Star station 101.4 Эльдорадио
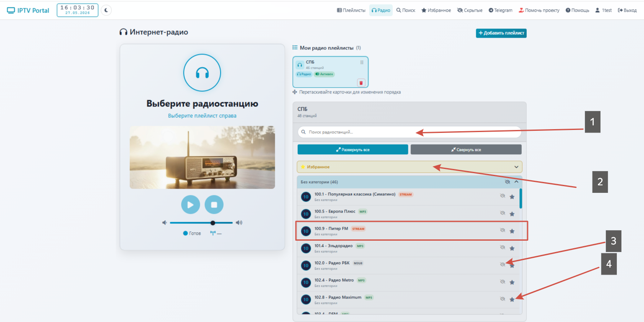The height and width of the screenshot is (322, 644). (x=512, y=248)
